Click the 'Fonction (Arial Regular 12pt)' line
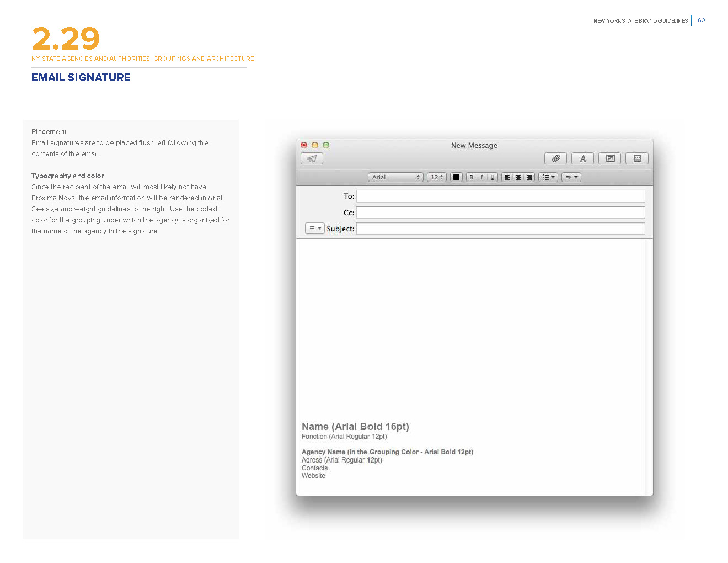This screenshot has height=563, width=728. pyautogui.click(x=344, y=437)
